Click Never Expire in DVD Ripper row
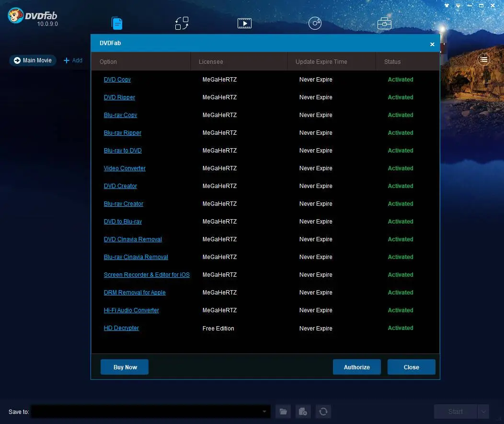 pos(316,97)
